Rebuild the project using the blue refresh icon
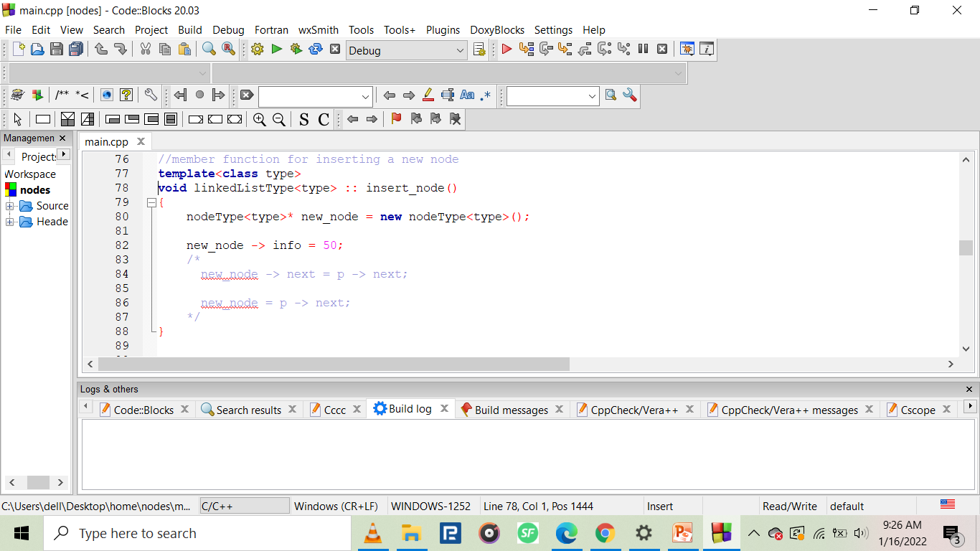Image resolution: width=980 pixels, height=551 pixels. tap(314, 49)
